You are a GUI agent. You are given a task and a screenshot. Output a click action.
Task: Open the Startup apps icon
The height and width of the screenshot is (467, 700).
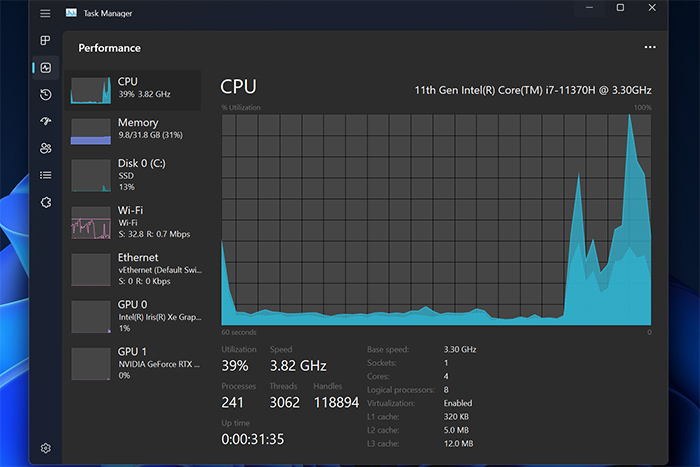[46, 121]
